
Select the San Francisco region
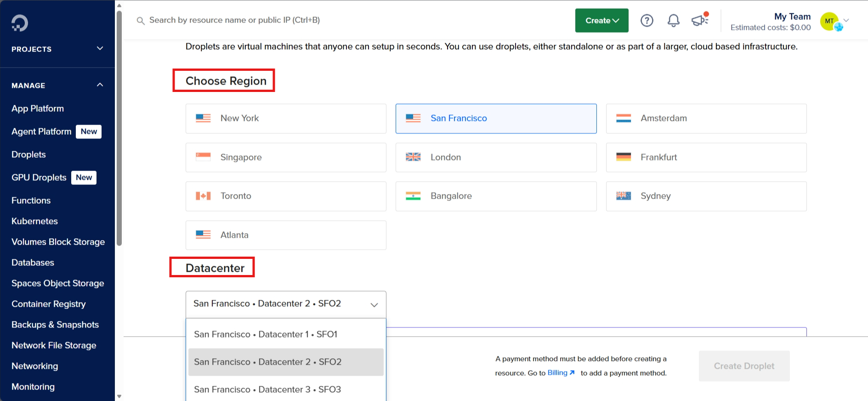point(496,119)
